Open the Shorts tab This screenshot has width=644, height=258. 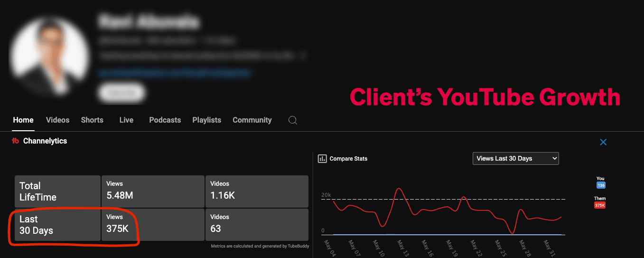[92, 120]
